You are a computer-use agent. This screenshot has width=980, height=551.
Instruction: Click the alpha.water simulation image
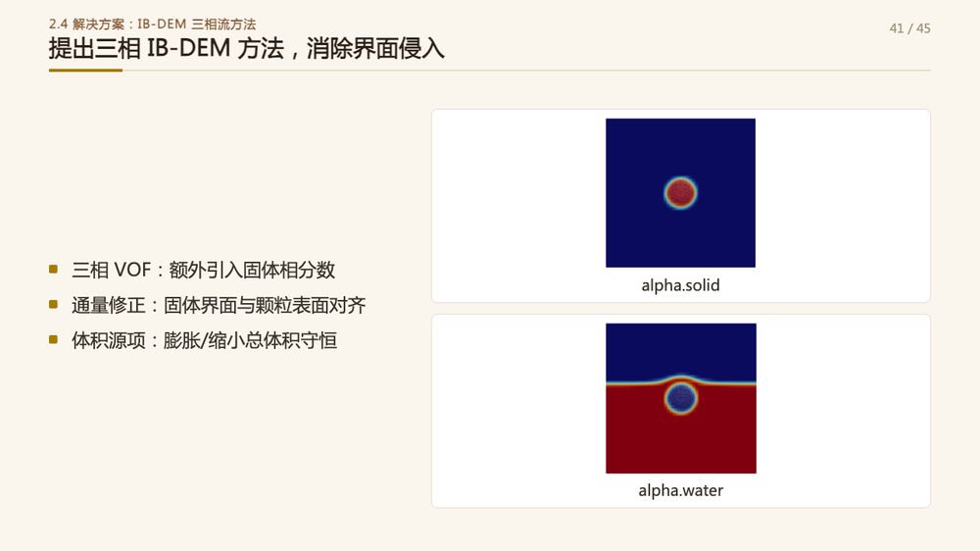point(681,398)
